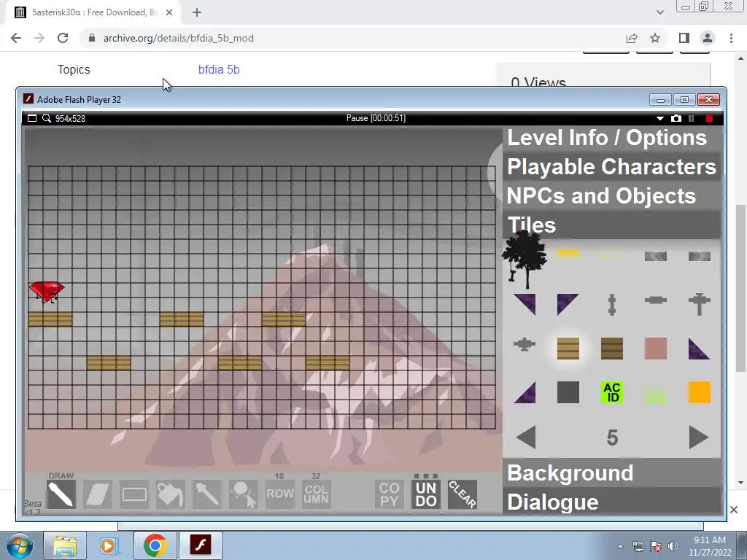Pick the faint yellow dashed tile

click(x=612, y=256)
